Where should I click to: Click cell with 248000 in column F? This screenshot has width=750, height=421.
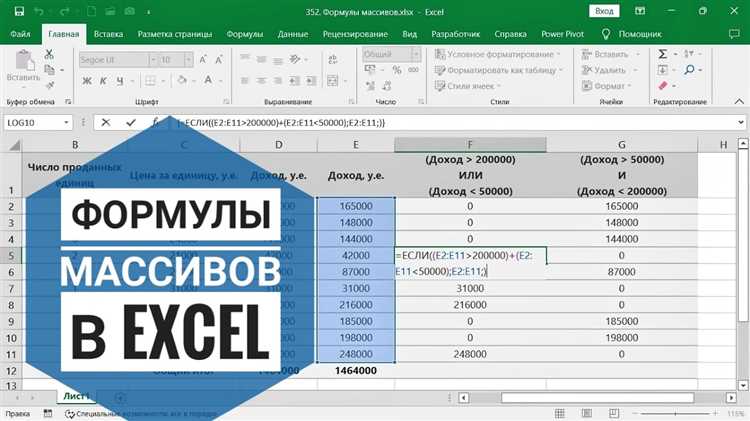[470, 354]
